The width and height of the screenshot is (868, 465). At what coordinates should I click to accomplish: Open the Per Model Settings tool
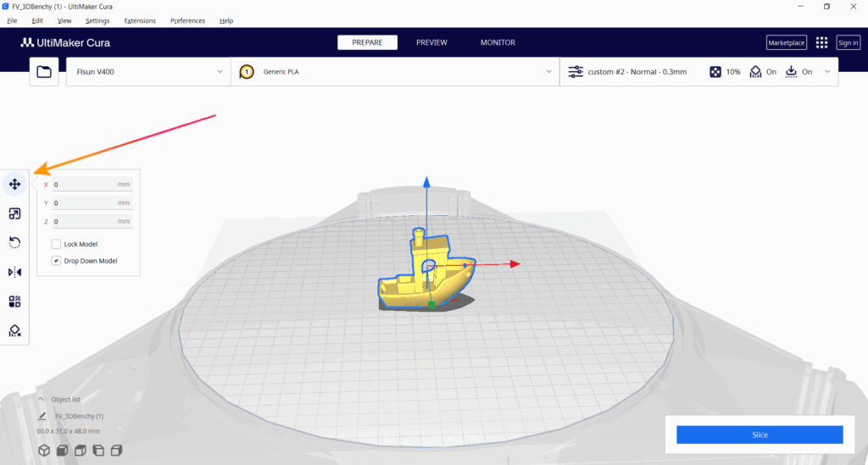click(x=15, y=302)
